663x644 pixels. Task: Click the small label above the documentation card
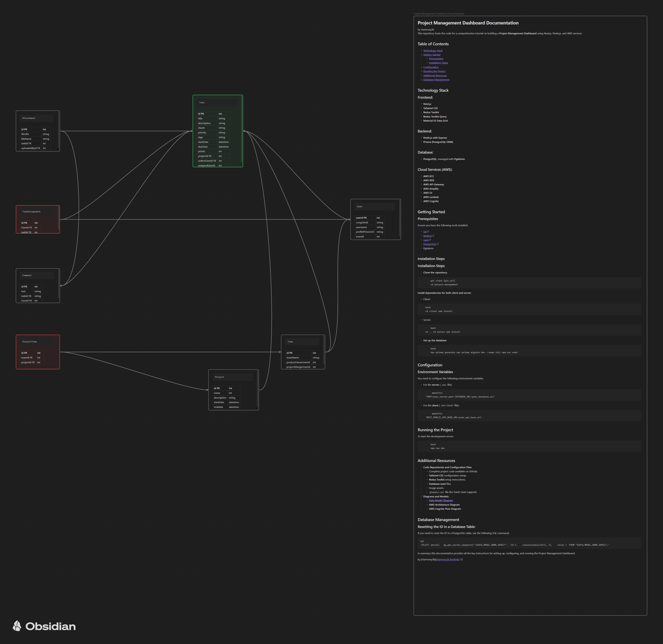tap(439, 14)
